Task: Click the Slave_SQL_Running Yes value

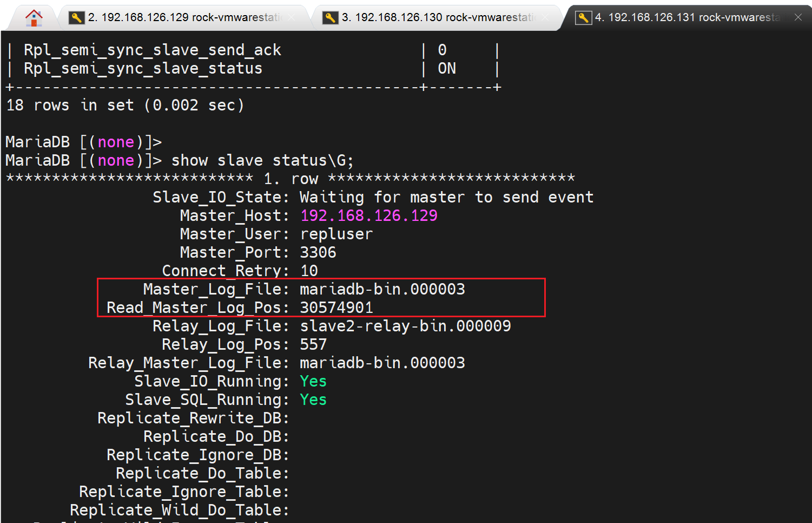Action: [x=313, y=400]
